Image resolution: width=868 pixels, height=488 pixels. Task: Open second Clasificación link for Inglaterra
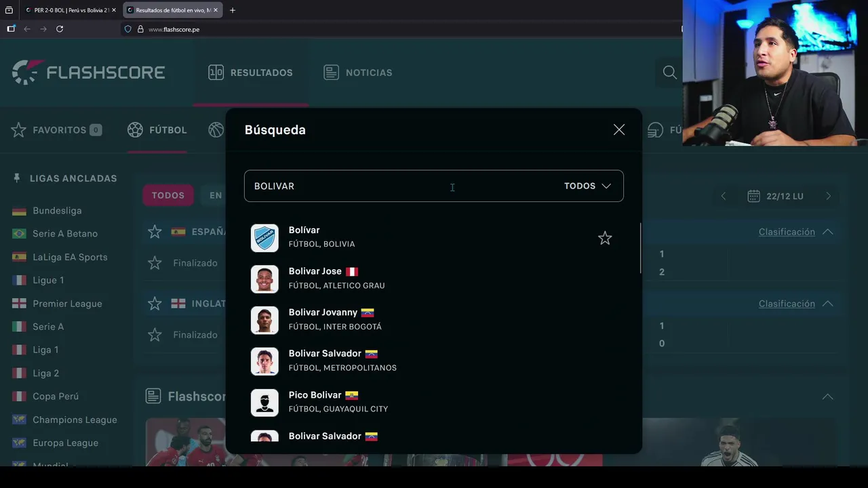click(x=787, y=304)
